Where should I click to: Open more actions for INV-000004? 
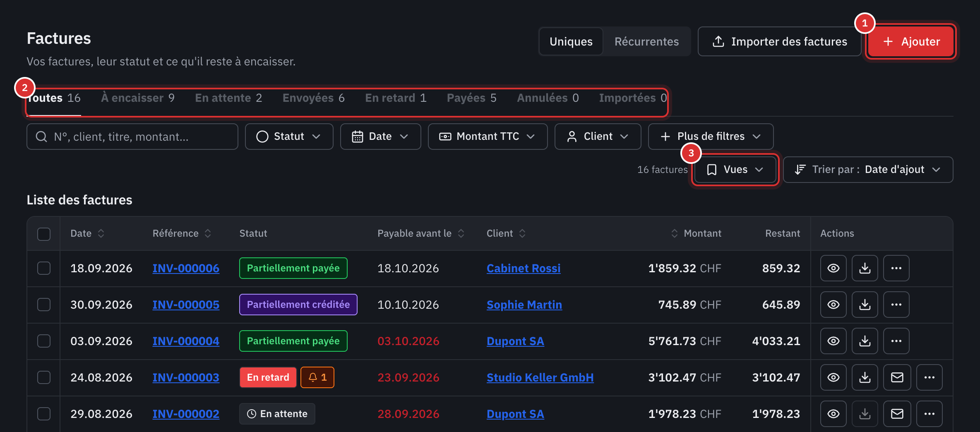tap(896, 341)
